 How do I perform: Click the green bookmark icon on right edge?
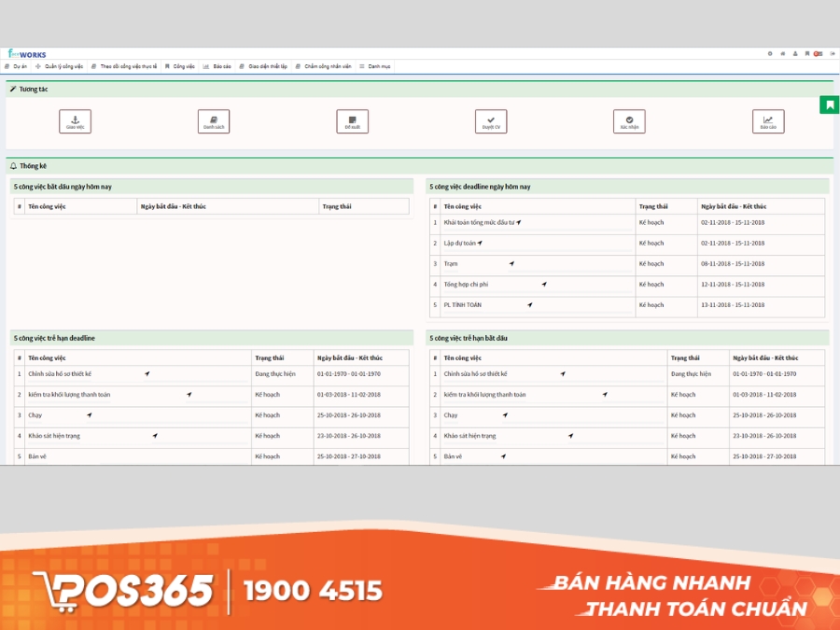[x=829, y=105]
